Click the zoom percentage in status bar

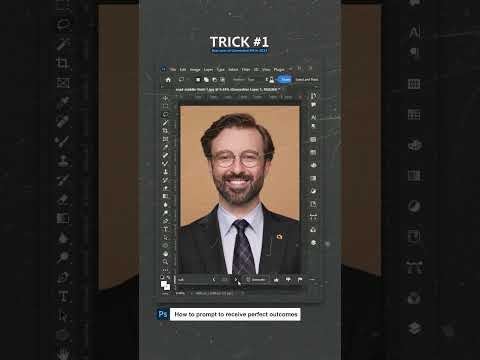point(180,293)
